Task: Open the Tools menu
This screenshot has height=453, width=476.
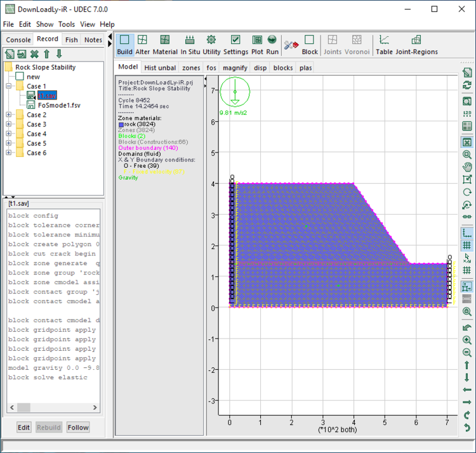Action: tap(67, 24)
